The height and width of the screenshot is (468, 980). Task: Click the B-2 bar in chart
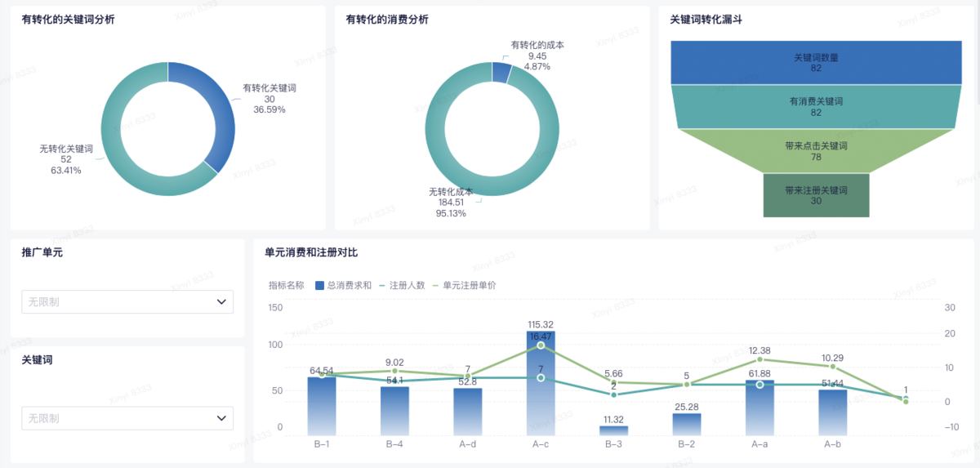click(x=687, y=424)
